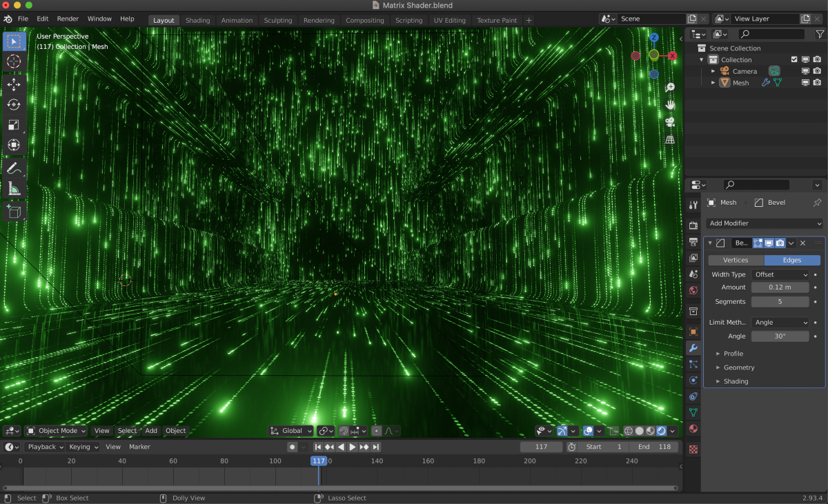The width and height of the screenshot is (828, 504).
Task: Toggle Bevel modifier viewport display
Action: (769, 243)
